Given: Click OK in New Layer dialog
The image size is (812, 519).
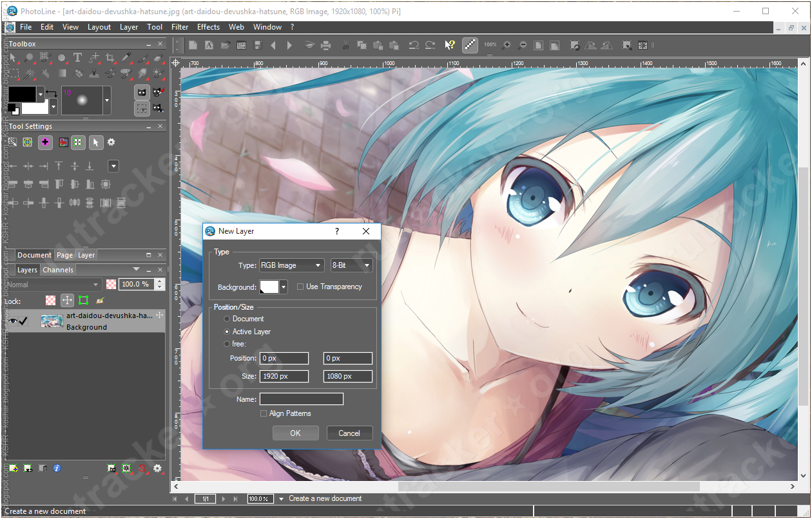Looking at the screenshot, I should tap(295, 433).
